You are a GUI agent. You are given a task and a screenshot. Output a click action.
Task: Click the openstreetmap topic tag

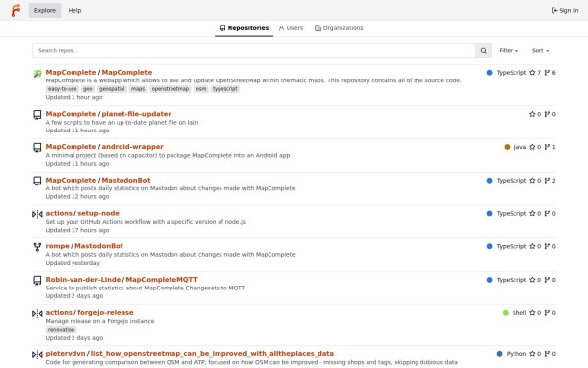[x=171, y=89]
